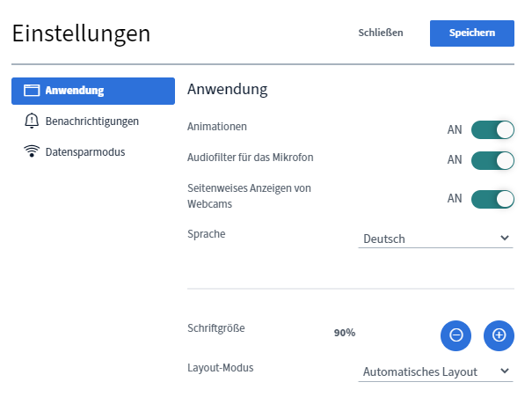Image resolution: width=532 pixels, height=397 pixels.
Task: Open the Layout-Modus dropdown
Action: (x=434, y=371)
